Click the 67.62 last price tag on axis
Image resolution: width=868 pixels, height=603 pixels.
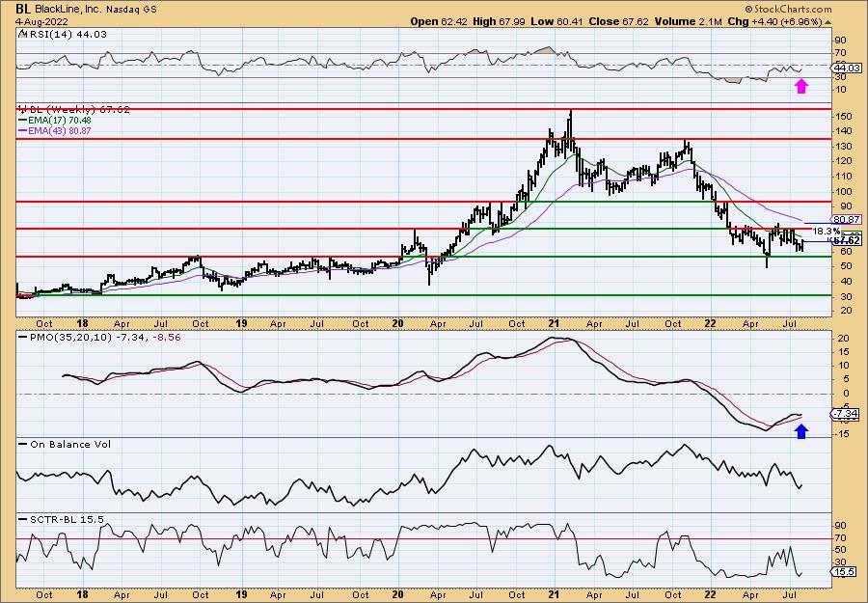847,240
